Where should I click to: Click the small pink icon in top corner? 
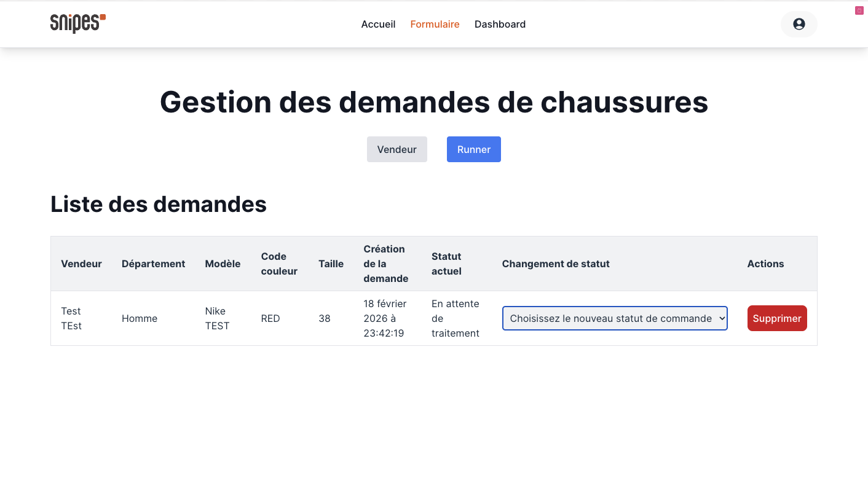[x=859, y=10]
